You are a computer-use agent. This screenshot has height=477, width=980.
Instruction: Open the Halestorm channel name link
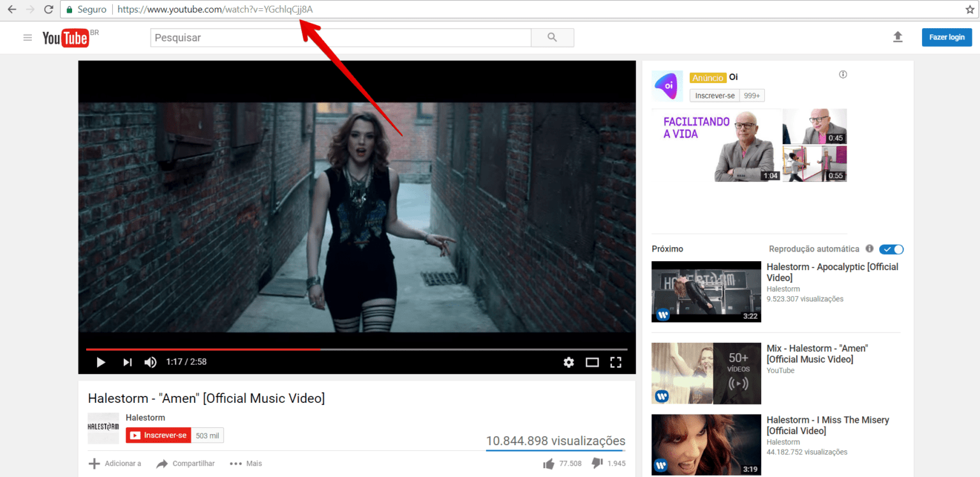pyautogui.click(x=145, y=418)
